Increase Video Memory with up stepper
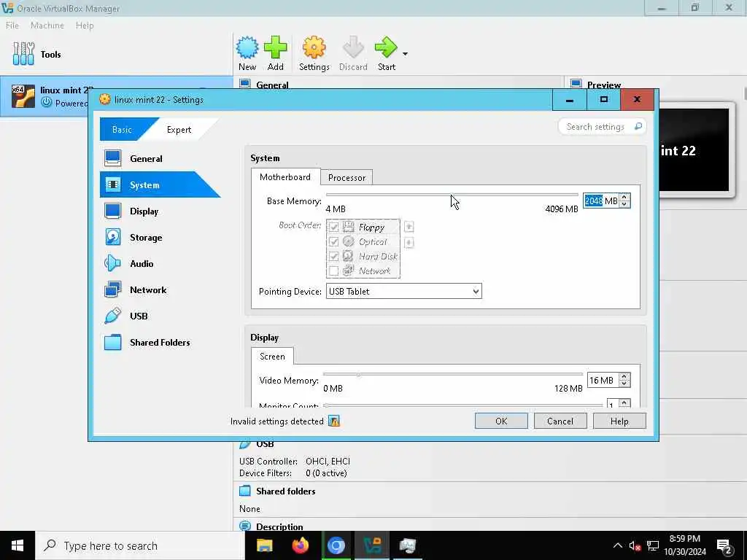This screenshot has width=747, height=560. (624, 376)
